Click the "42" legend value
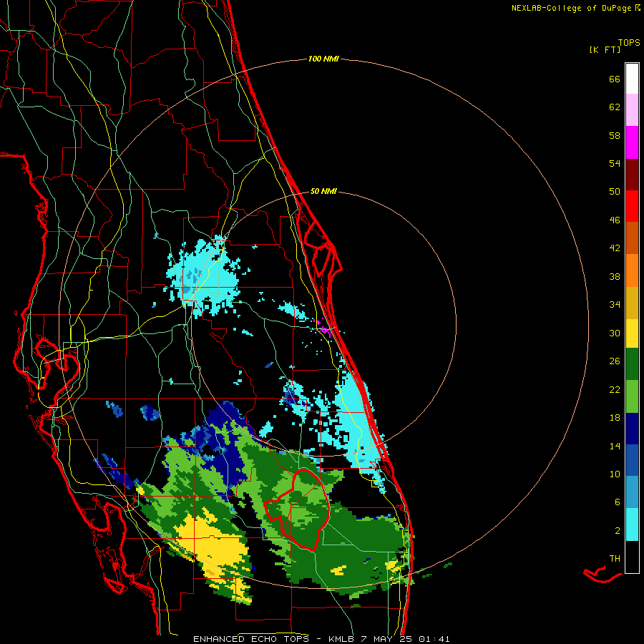Viewport: 644px width, 644px height. point(615,248)
